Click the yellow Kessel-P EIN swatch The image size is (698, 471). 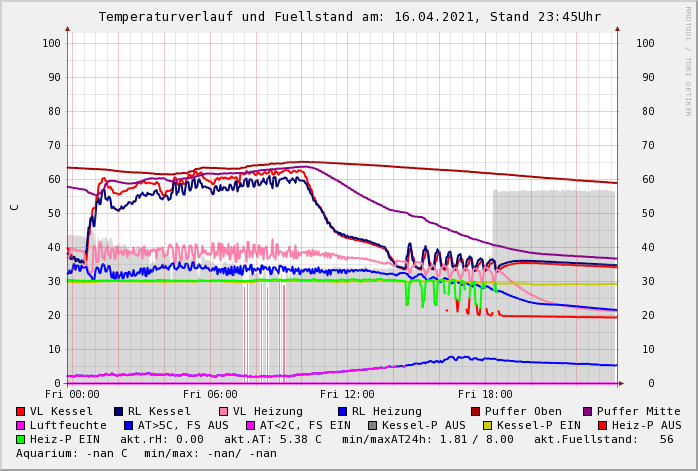[x=487, y=425]
